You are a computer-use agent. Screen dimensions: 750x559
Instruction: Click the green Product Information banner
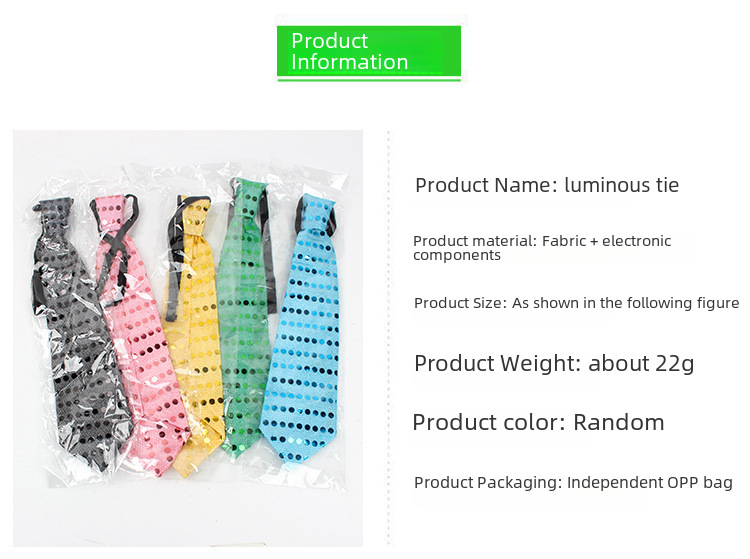369,52
